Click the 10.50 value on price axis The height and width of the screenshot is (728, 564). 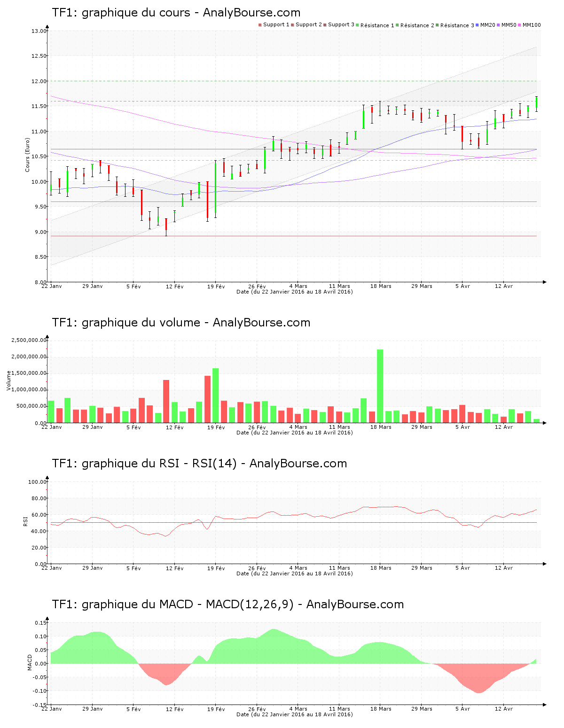pos(39,156)
